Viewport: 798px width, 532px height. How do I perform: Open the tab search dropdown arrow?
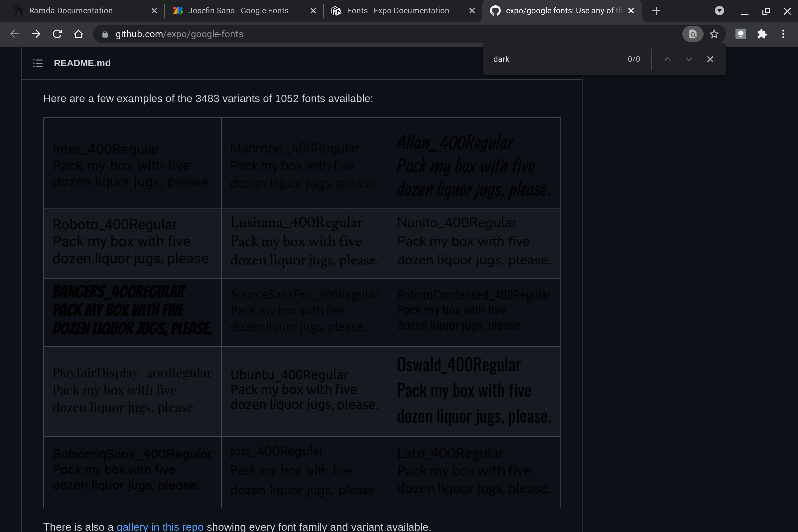tap(719, 11)
